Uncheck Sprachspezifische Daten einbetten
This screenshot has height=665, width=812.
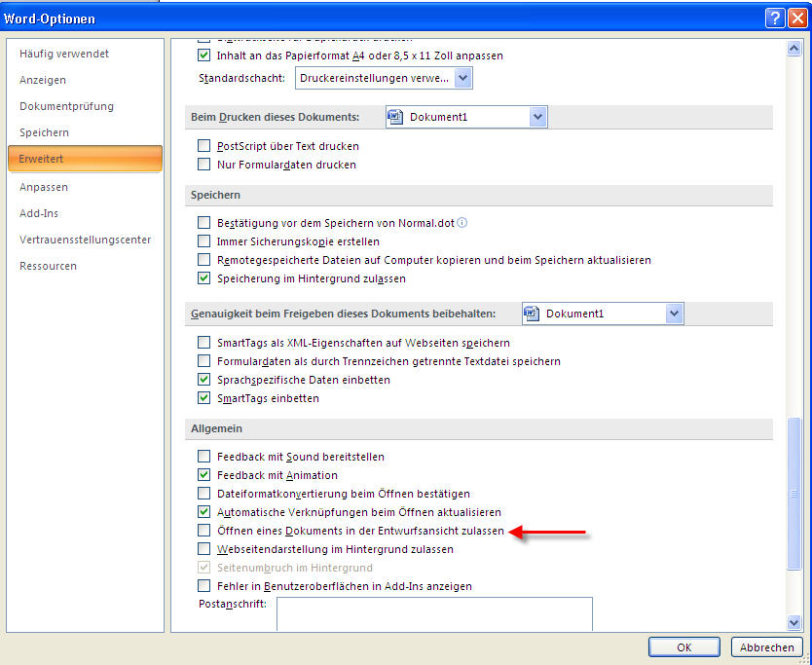(204, 380)
